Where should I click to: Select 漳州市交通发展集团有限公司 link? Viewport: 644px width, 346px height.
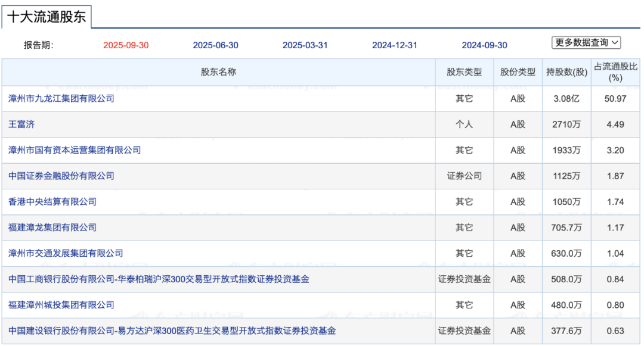pyautogui.click(x=66, y=254)
